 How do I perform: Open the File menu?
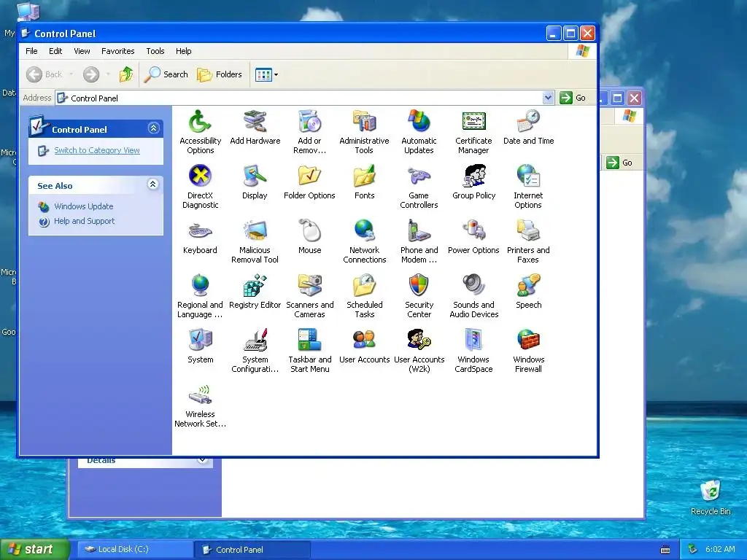31,51
